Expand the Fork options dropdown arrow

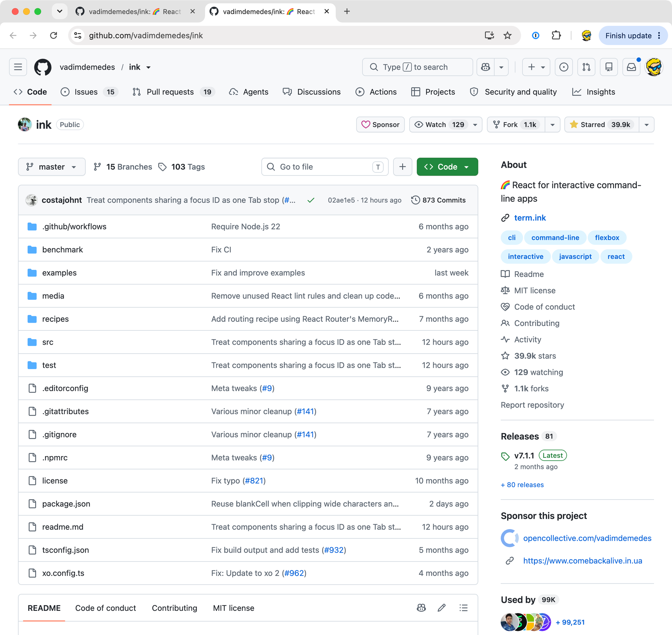(x=553, y=125)
